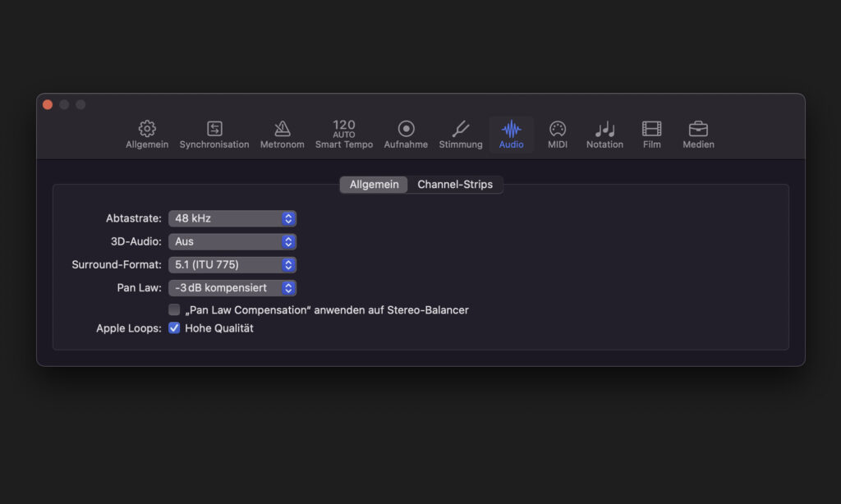Open the MIDI settings pane

pos(558,134)
